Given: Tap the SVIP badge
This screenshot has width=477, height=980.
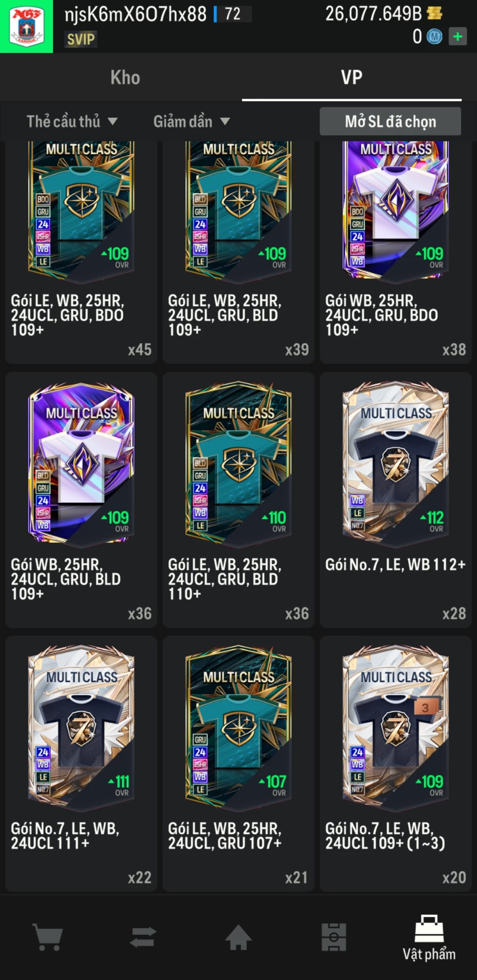Looking at the screenshot, I should coord(81,39).
